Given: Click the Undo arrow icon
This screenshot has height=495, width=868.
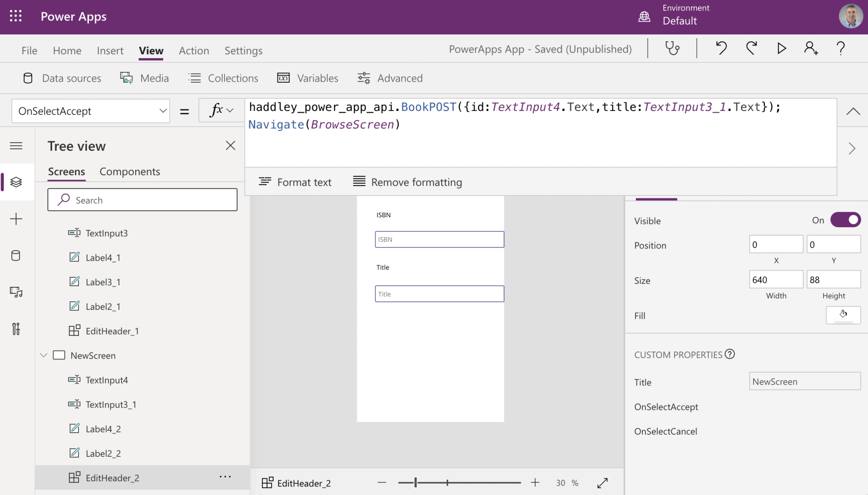Looking at the screenshot, I should click(720, 49).
